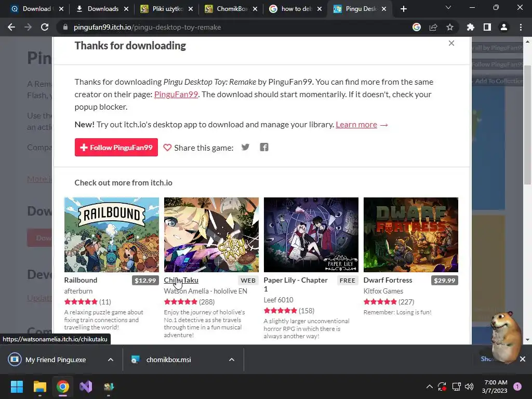Open File Explorer from taskbar
Viewport: 532px width, 399px height.
pyautogui.click(x=39, y=387)
